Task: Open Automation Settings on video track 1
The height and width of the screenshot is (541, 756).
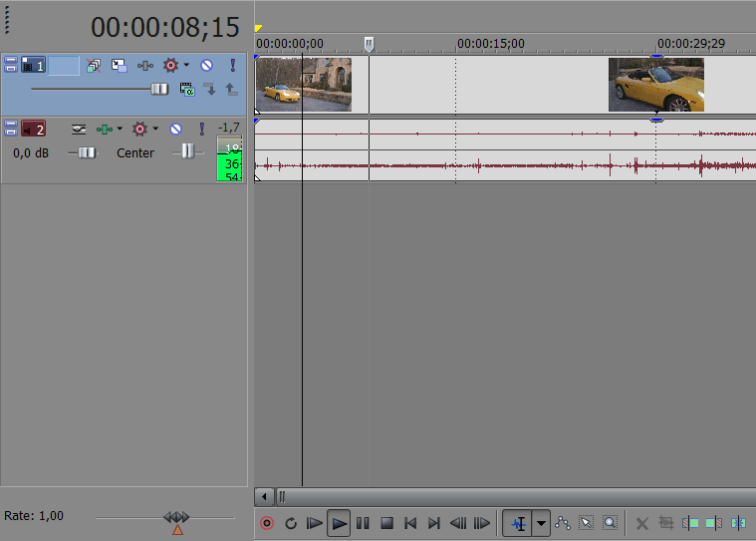Action: coord(144,66)
